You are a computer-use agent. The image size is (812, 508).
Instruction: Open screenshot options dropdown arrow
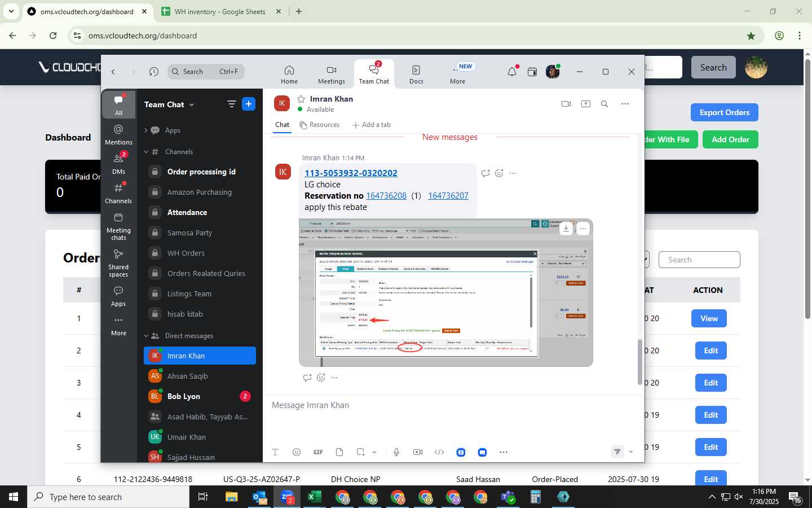[374, 452]
